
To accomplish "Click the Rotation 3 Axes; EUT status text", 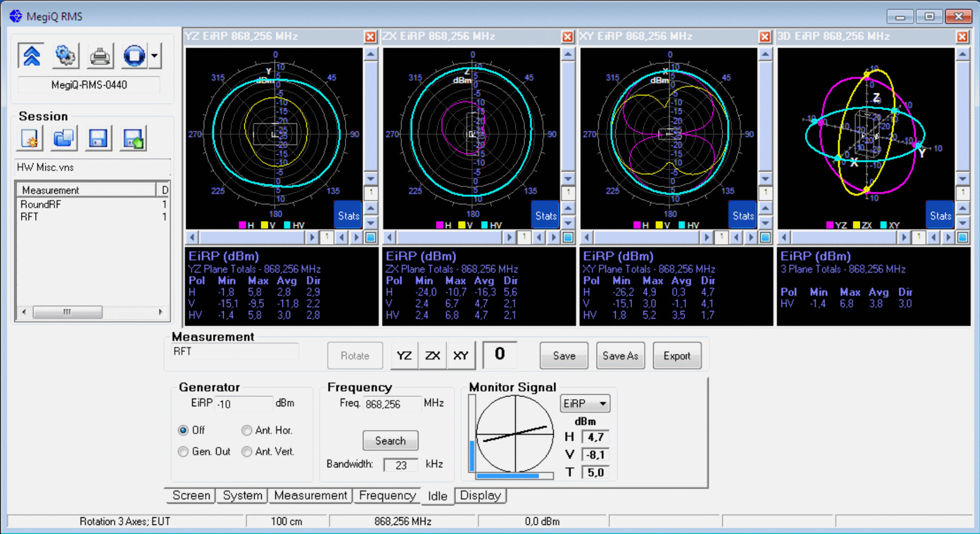I will [125, 521].
